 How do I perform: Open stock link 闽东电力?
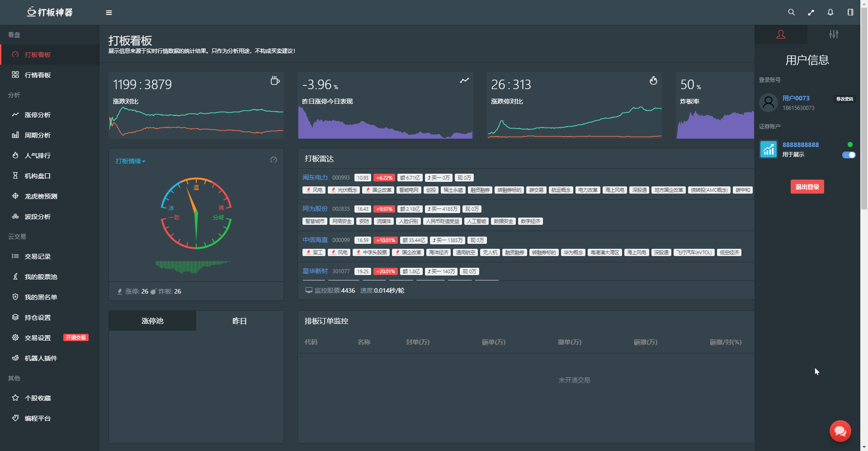click(x=315, y=178)
